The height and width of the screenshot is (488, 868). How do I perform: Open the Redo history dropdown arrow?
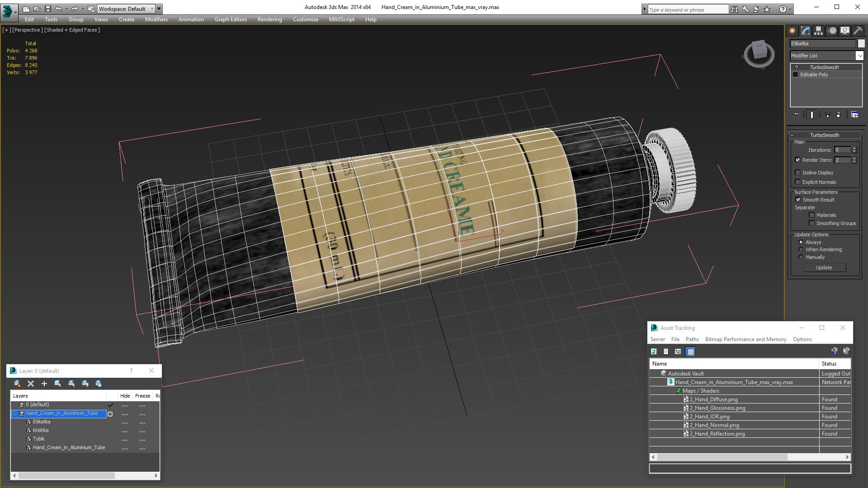coord(82,9)
